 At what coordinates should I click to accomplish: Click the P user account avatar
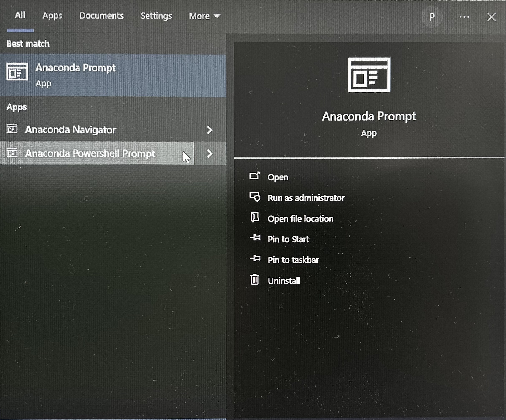click(432, 17)
